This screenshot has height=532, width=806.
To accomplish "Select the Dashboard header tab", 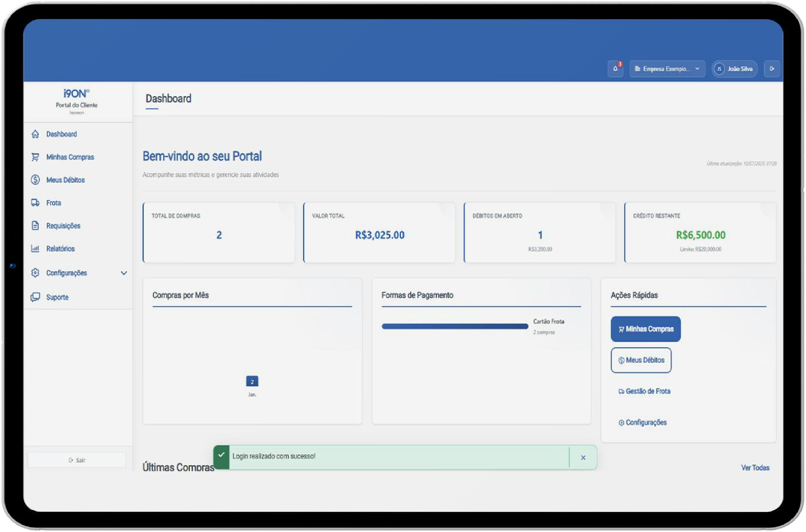I will click(x=168, y=99).
